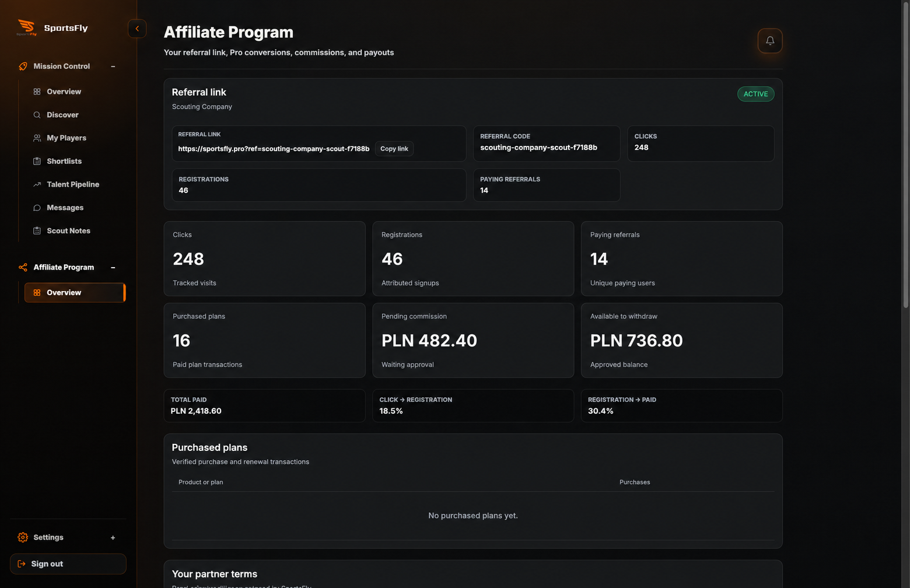
Task: Click the No purchased plans yet message
Action: pyautogui.click(x=473, y=516)
